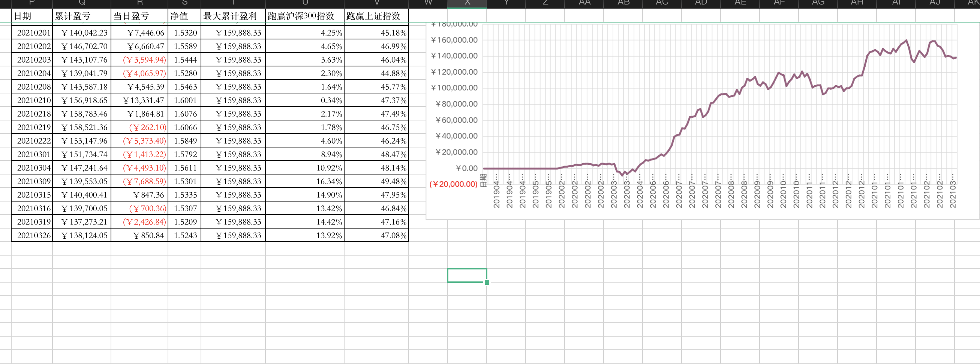The width and height of the screenshot is (980, 364).
Task: Click percentage cell 47.08%
Action: pyautogui.click(x=376, y=236)
